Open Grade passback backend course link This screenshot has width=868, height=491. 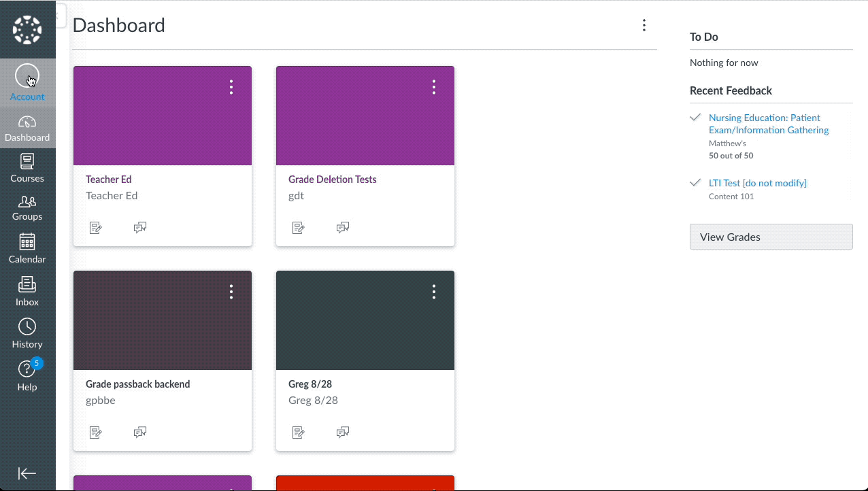pyautogui.click(x=138, y=384)
